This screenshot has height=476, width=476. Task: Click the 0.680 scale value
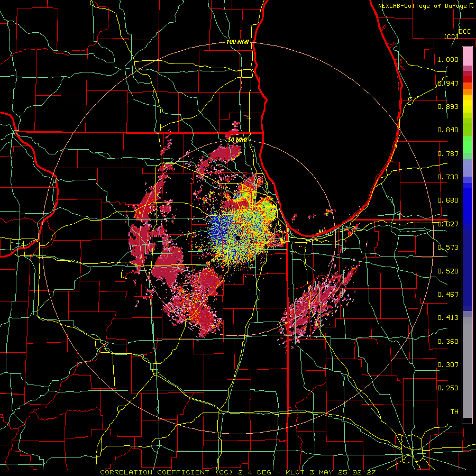448,200
